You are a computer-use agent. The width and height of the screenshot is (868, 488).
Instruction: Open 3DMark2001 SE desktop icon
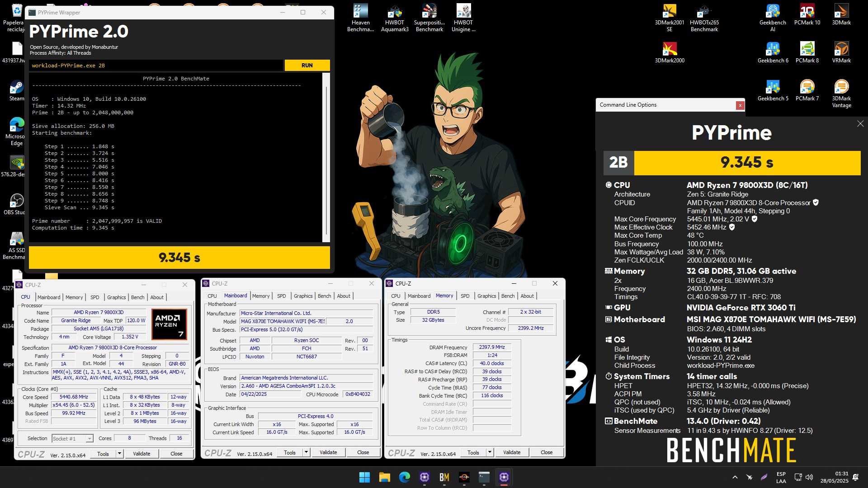click(x=670, y=18)
